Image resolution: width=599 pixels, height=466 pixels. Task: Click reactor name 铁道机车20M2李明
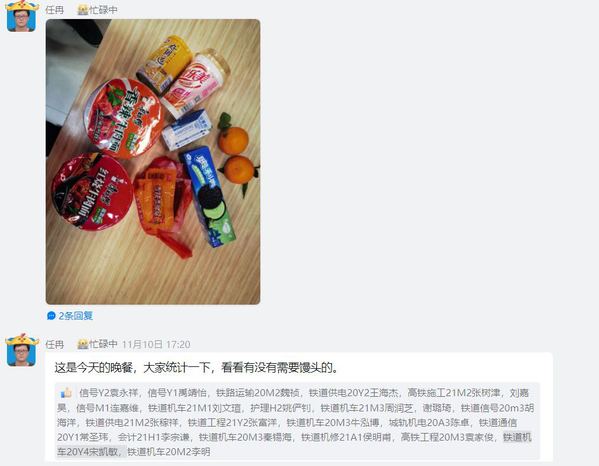(168, 452)
